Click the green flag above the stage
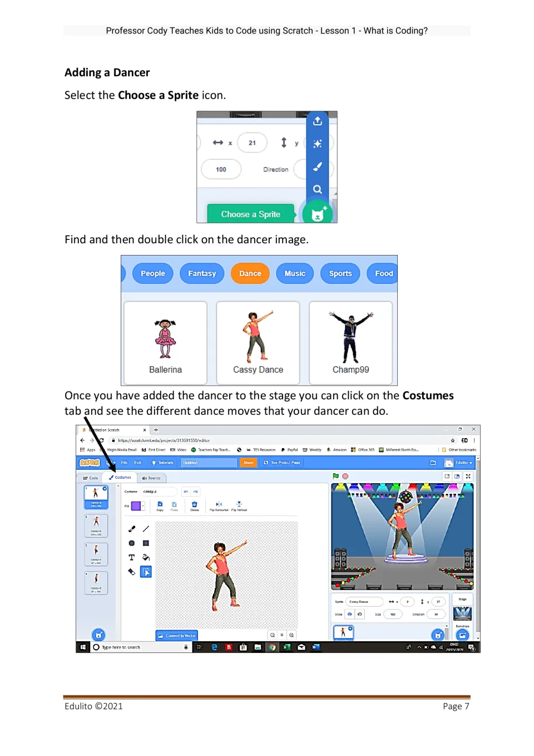 (335, 476)
